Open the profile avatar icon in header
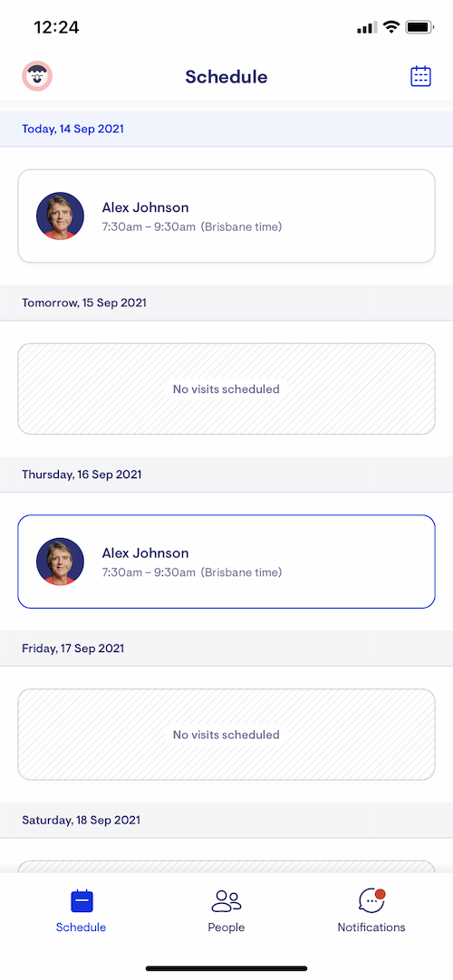 point(37,76)
